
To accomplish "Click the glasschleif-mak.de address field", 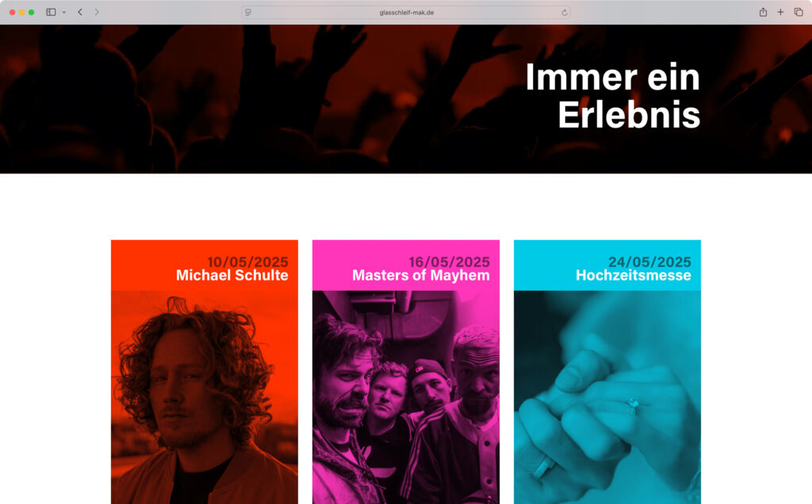I will click(x=406, y=13).
